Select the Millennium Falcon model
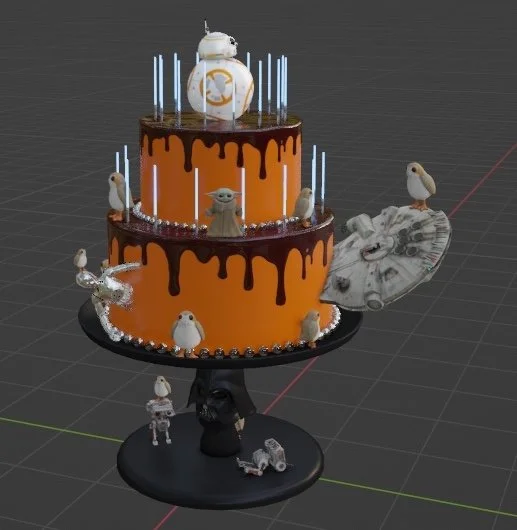This screenshot has width=517, height=530. tap(387, 259)
